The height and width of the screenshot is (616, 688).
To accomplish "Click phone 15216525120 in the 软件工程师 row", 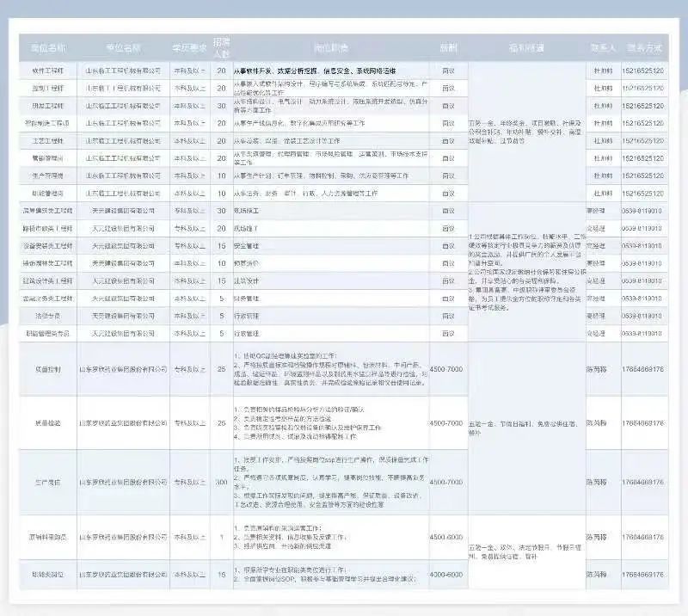I will [x=642, y=71].
